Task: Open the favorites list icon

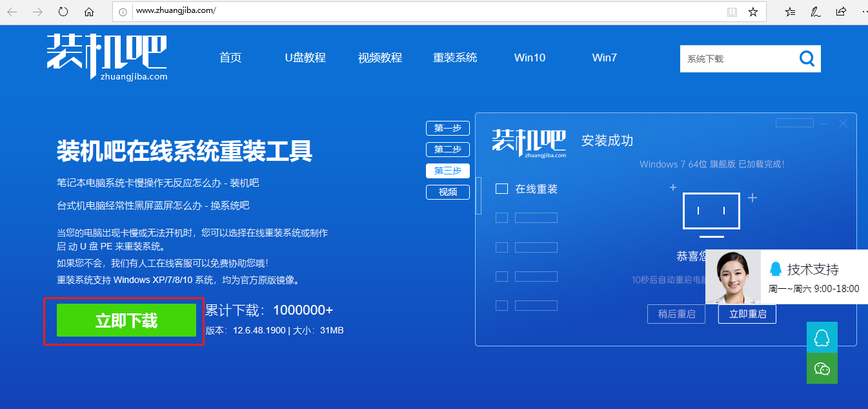Action: coord(790,12)
